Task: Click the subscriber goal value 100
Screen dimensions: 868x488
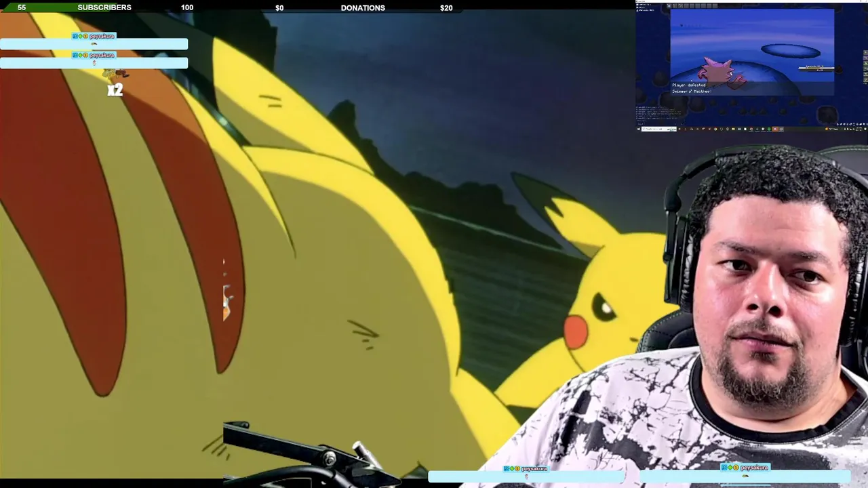Action: click(x=187, y=7)
